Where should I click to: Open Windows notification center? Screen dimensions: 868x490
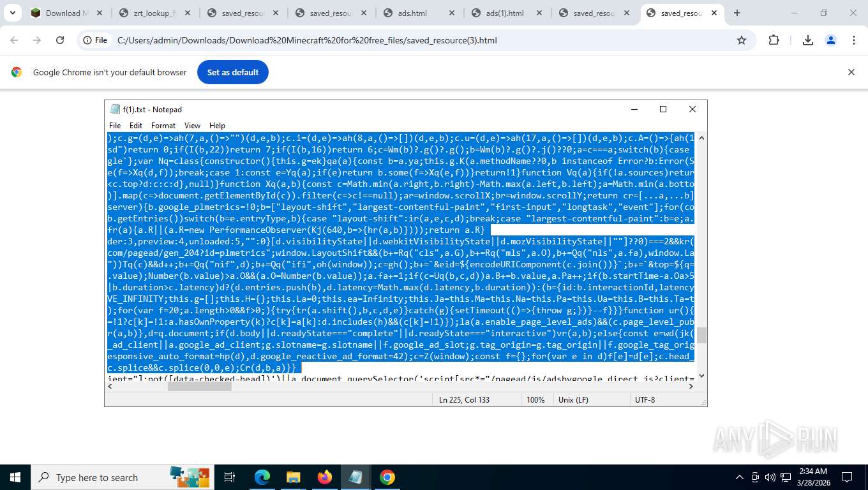coord(847,477)
